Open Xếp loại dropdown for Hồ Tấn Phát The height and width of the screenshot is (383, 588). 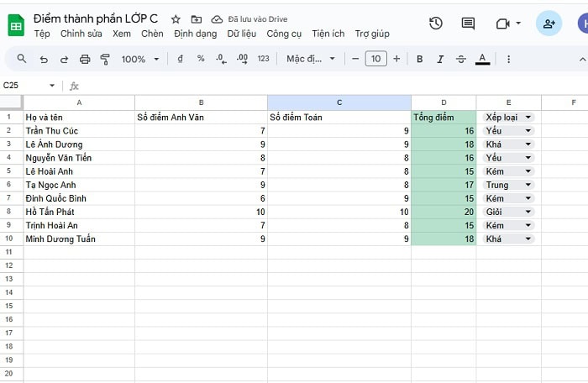coord(528,212)
